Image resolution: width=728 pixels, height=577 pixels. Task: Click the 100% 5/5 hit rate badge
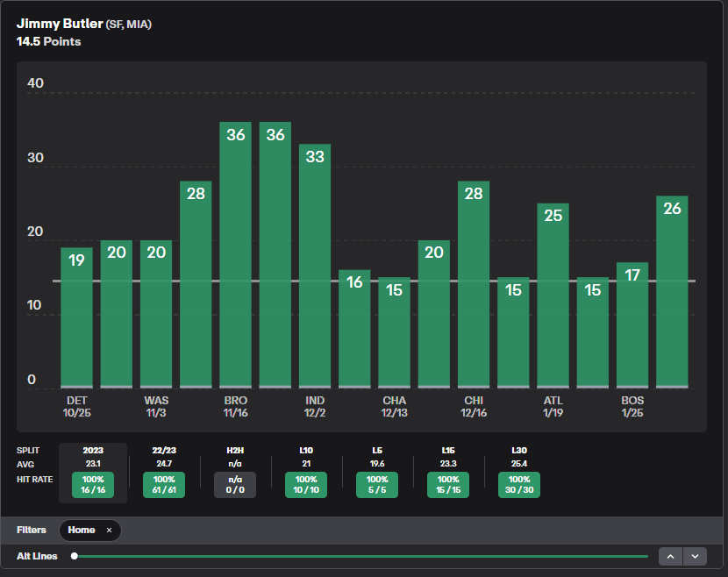tap(377, 485)
